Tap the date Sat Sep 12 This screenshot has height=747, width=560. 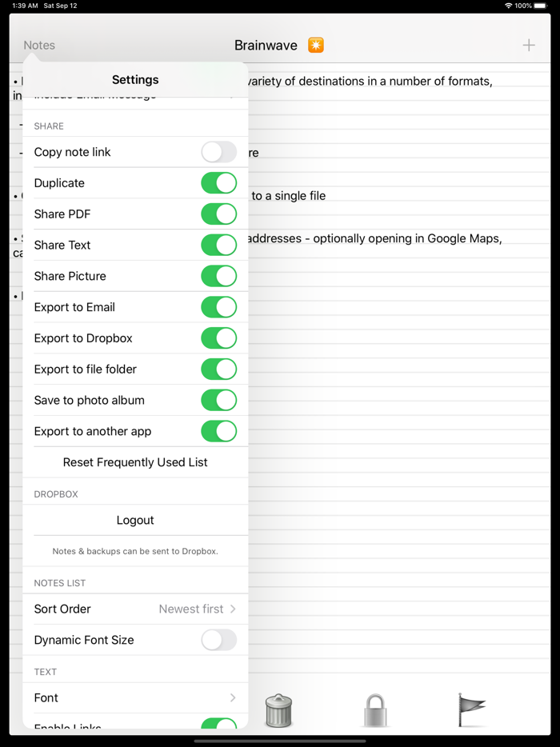60,6
